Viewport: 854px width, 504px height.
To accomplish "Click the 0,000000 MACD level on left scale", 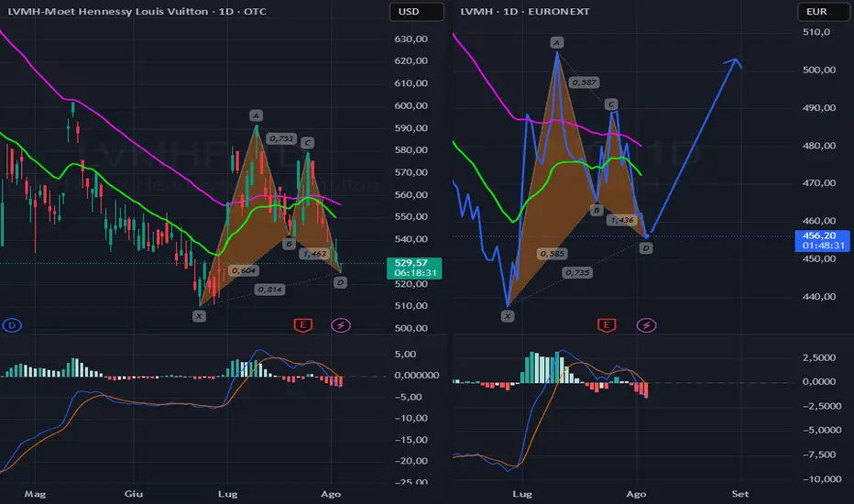I will tap(417, 376).
